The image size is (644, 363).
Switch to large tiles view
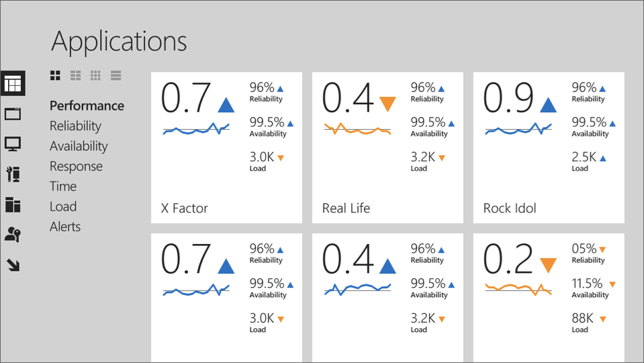[56, 76]
